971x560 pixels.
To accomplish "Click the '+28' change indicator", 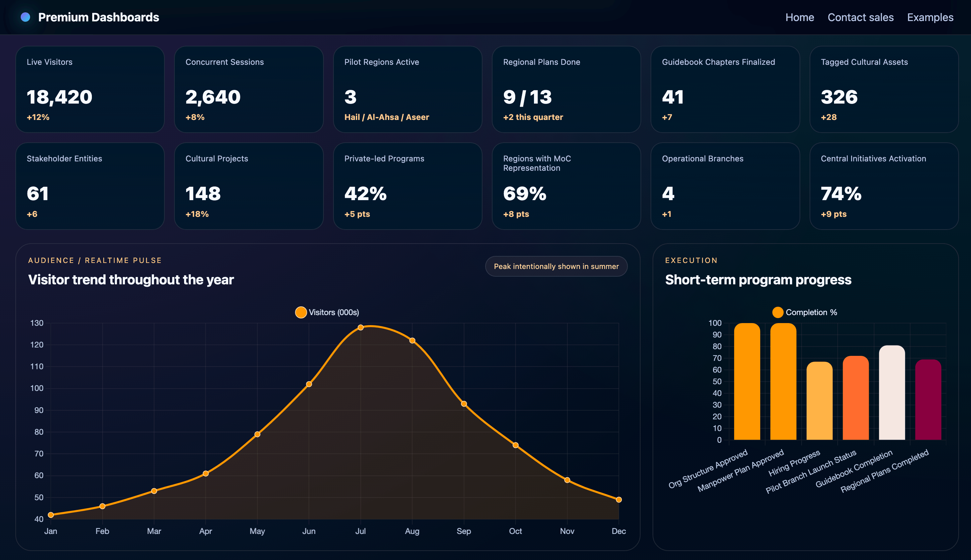I will [x=829, y=117].
